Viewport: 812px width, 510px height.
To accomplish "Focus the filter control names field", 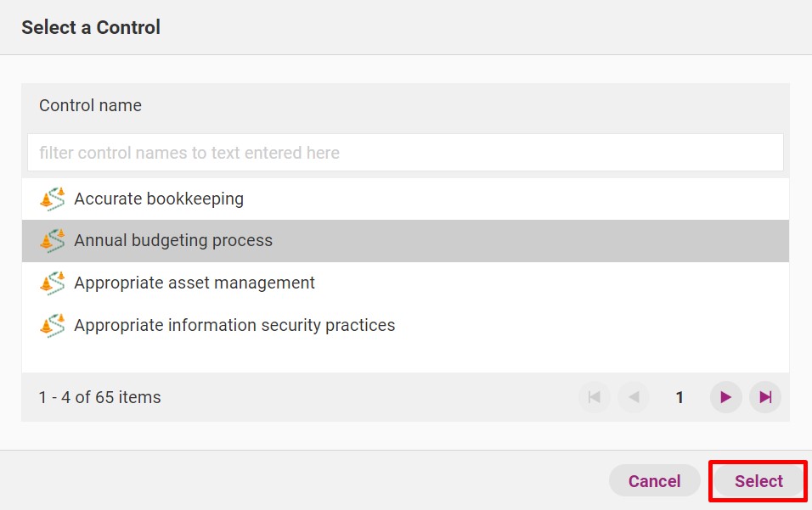I will point(405,153).
